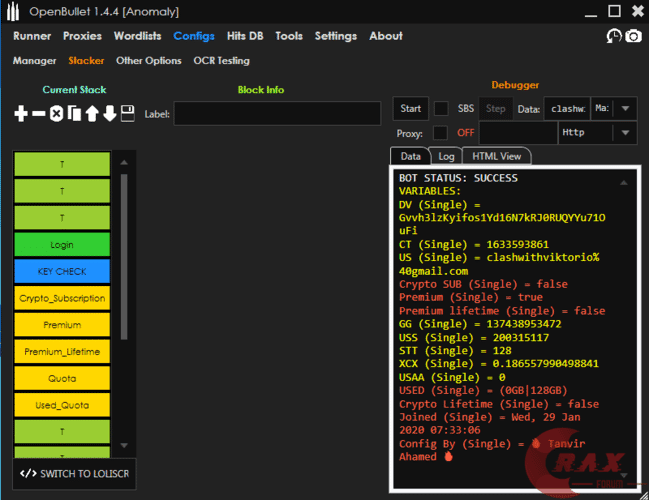Click the Block Info Label input field
The height and width of the screenshot is (500, 649).
pos(276,114)
